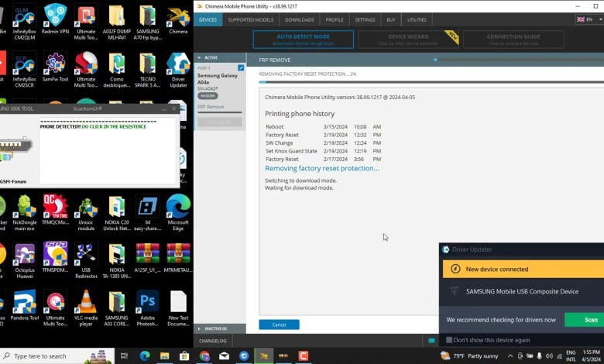This screenshot has height=364, width=604.
Task: Open SamFw Tool desktop icon
Action: coord(55,67)
